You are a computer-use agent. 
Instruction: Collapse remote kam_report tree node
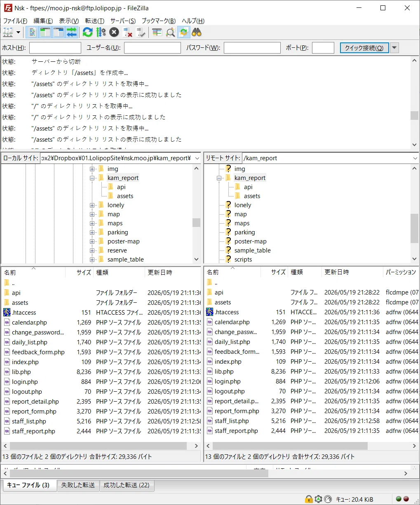pyautogui.click(x=219, y=178)
